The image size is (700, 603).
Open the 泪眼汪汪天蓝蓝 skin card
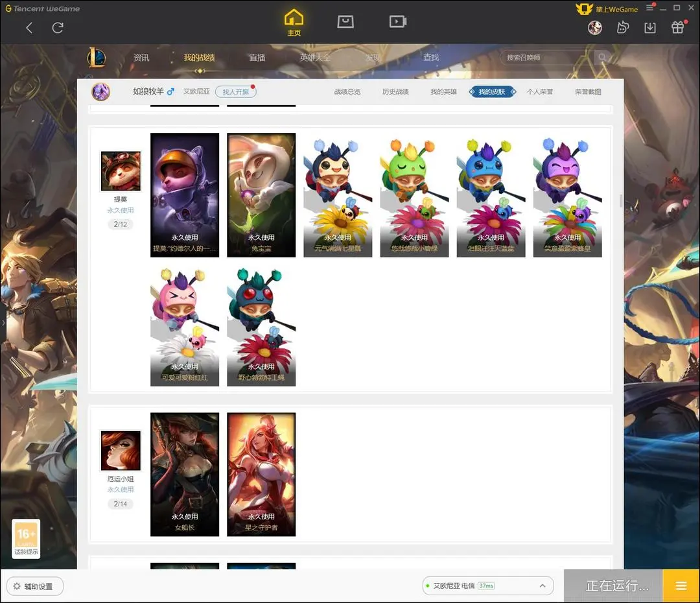click(491, 195)
